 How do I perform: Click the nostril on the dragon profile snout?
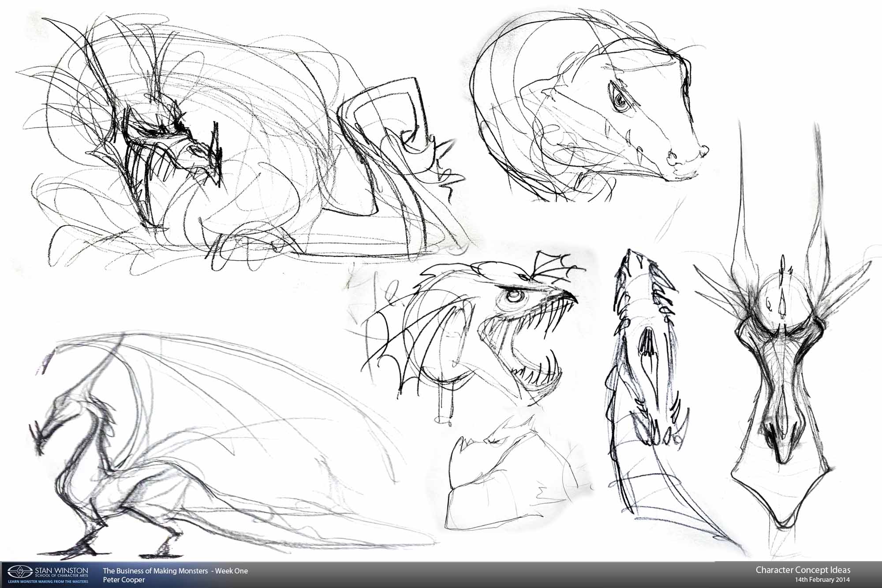[x=674, y=155]
